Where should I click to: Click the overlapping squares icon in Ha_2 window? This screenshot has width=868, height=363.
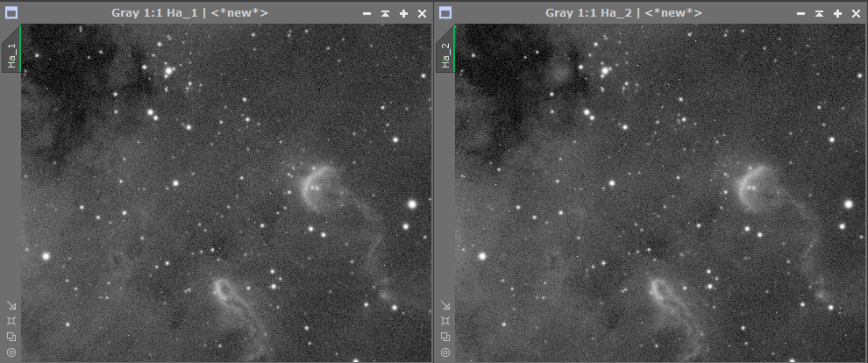[x=445, y=337]
